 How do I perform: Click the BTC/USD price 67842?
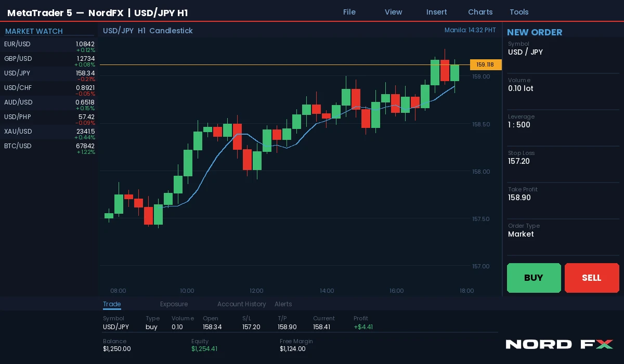click(x=85, y=146)
